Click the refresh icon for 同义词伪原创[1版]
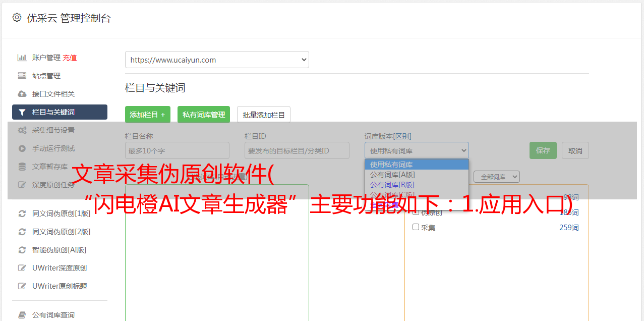Screen dimensions: 644x321 pos(22,213)
